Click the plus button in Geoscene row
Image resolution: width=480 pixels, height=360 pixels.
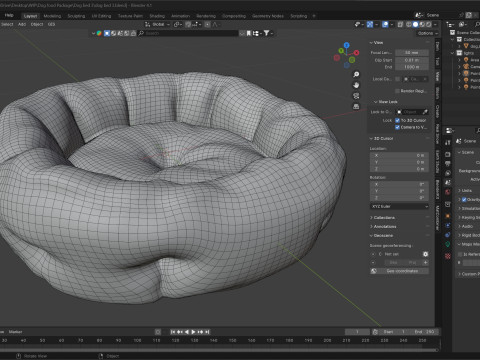coord(425,263)
